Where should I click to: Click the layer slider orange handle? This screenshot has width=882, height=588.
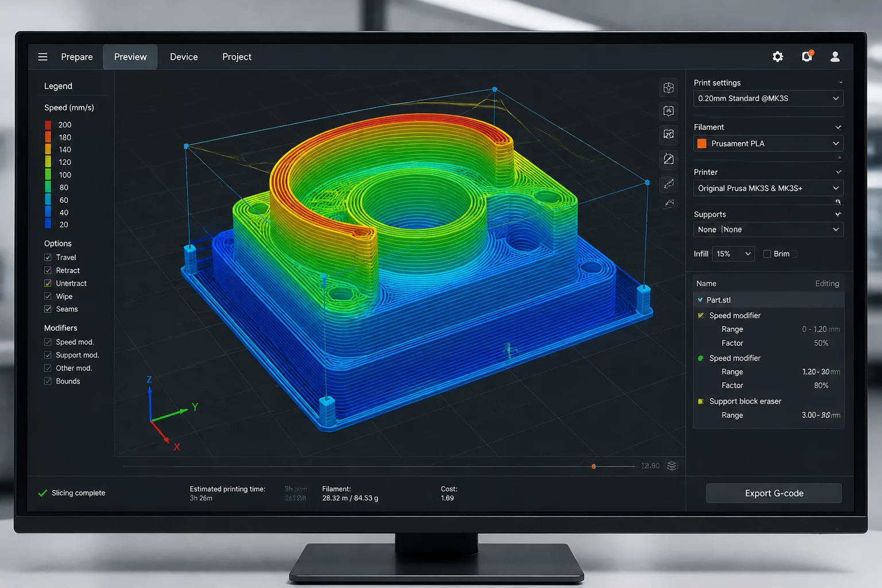(x=594, y=466)
